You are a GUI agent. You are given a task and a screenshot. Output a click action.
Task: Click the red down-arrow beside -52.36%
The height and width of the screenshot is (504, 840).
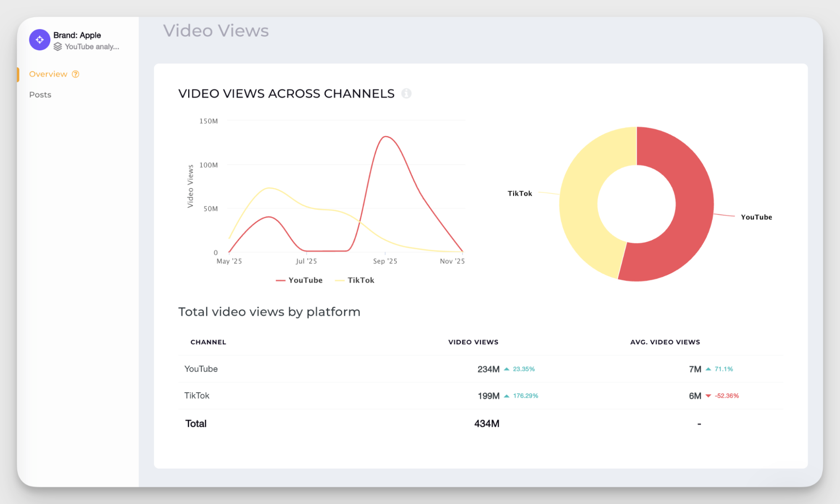[708, 395]
